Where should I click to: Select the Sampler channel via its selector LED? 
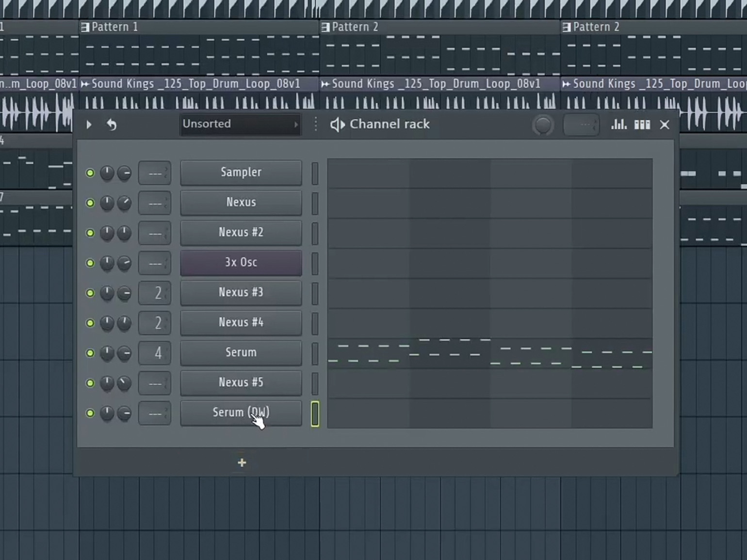pos(315,174)
